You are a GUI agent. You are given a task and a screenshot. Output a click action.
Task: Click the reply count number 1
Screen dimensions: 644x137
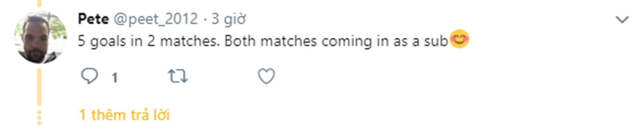tap(115, 78)
